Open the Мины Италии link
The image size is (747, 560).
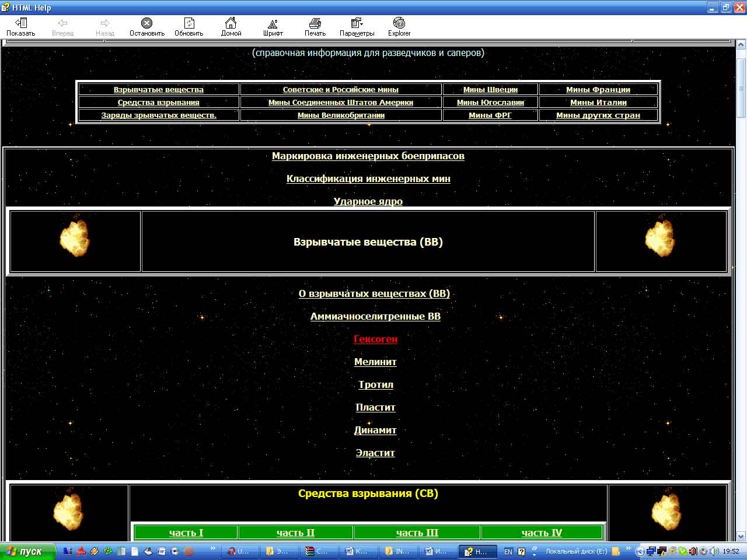[598, 102]
